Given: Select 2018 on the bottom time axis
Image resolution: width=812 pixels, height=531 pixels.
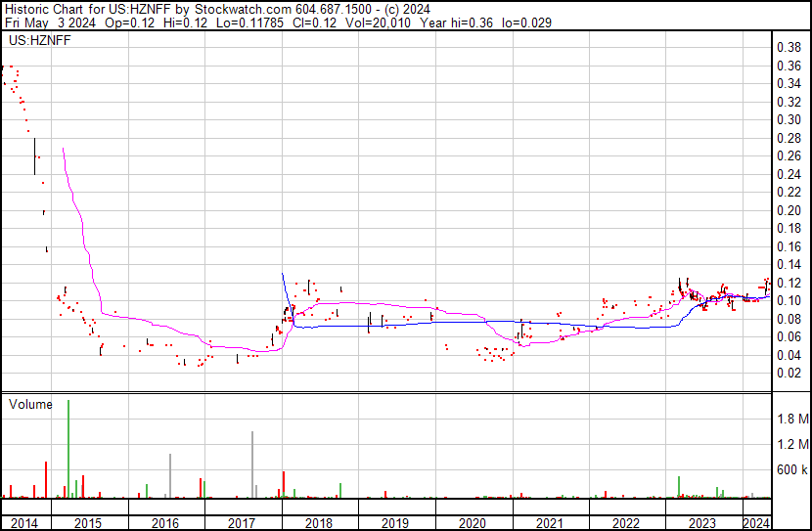Looking at the screenshot, I should 319,523.
